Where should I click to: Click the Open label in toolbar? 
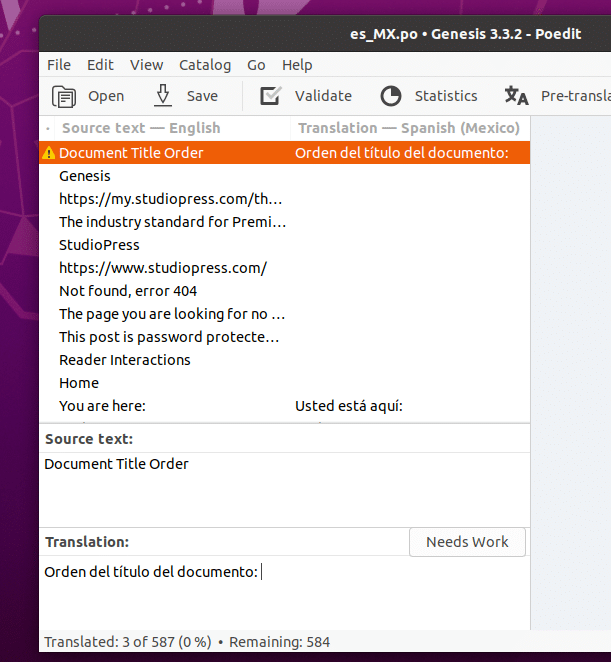tap(106, 96)
